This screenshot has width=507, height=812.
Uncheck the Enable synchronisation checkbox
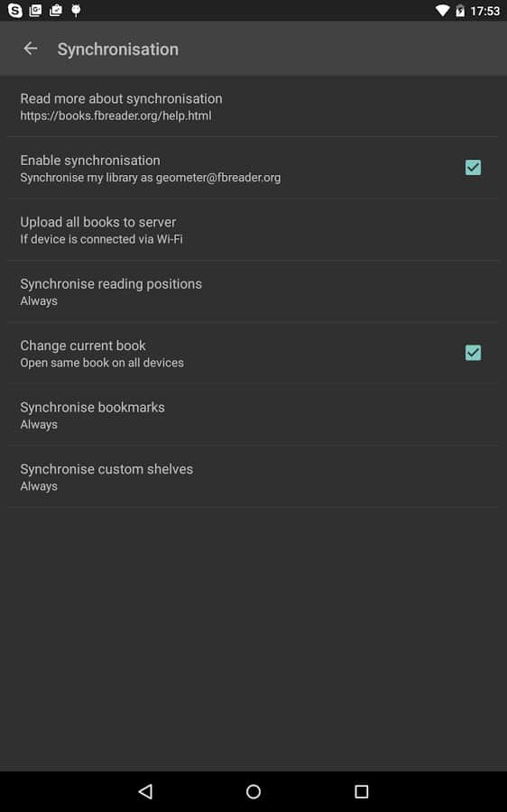click(x=473, y=167)
